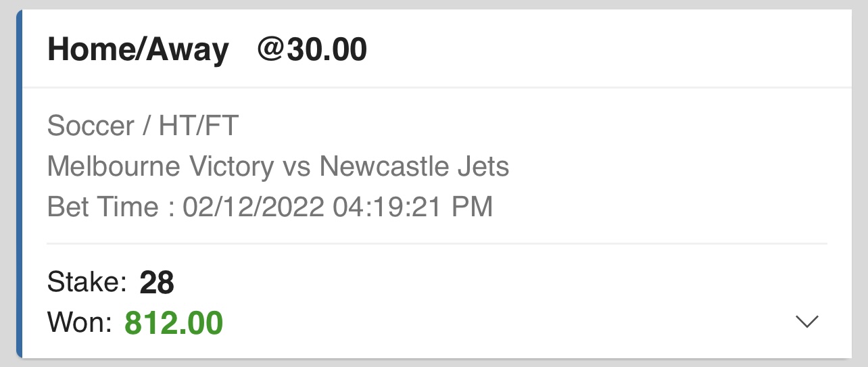Viewport: 868px width, 367px height.
Task: Click the Home/Away bet selection title
Action: [x=138, y=50]
